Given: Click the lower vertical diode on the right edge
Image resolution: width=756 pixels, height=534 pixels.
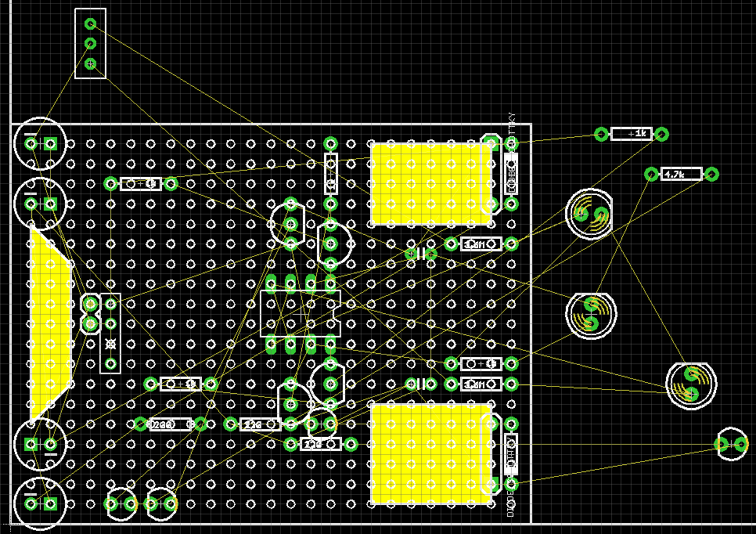Looking at the screenshot, I should coord(511,455).
